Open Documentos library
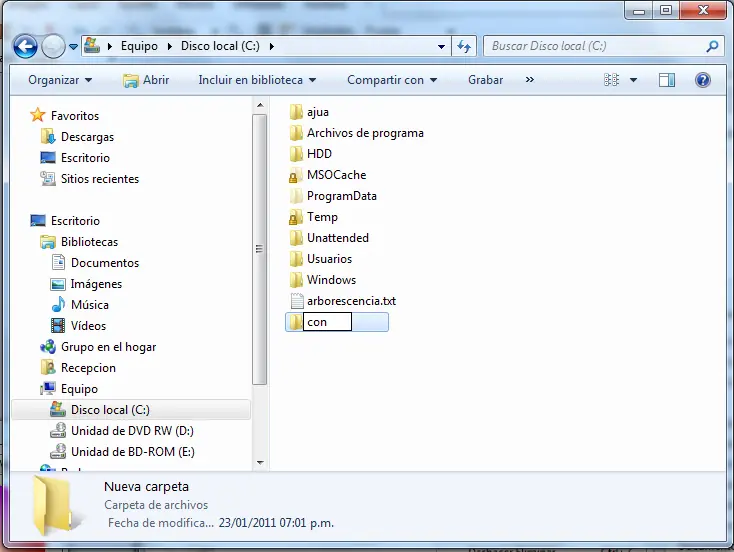Image resolution: width=734 pixels, height=552 pixels. [x=105, y=263]
